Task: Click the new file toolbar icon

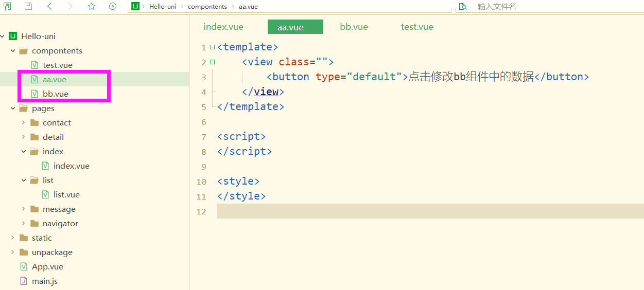Action: click(7, 6)
